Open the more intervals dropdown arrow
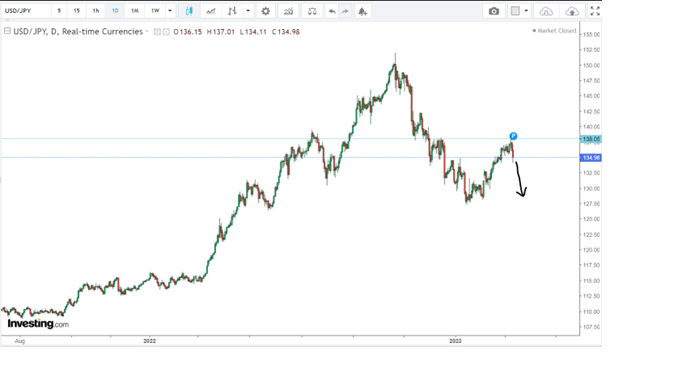 [170, 11]
